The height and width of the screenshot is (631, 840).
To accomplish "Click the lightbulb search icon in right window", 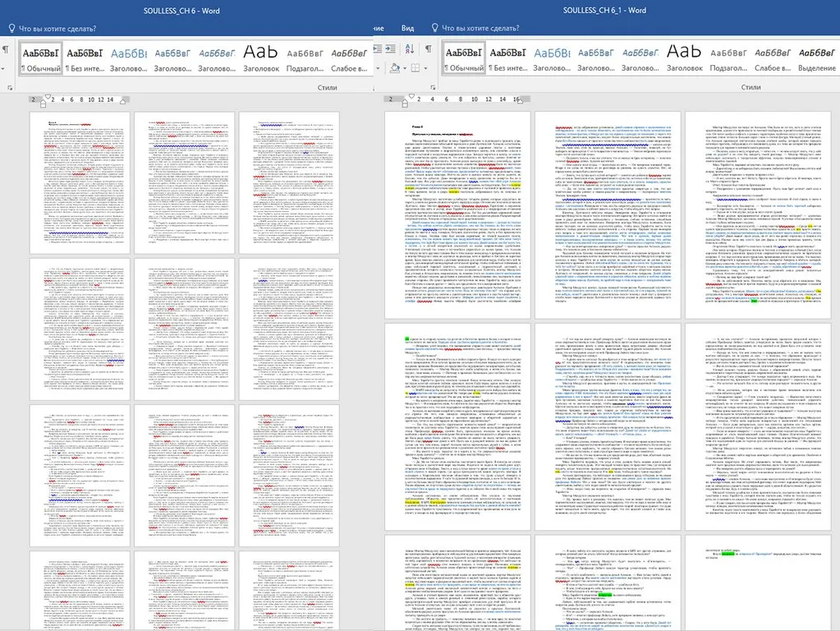I will click(x=435, y=27).
